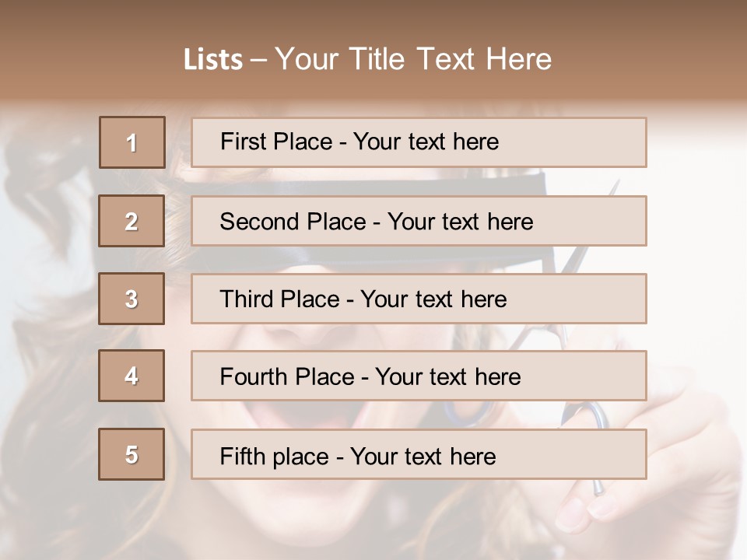The width and height of the screenshot is (747, 560).
Task: Select the number 2 box
Action: [x=132, y=221]
